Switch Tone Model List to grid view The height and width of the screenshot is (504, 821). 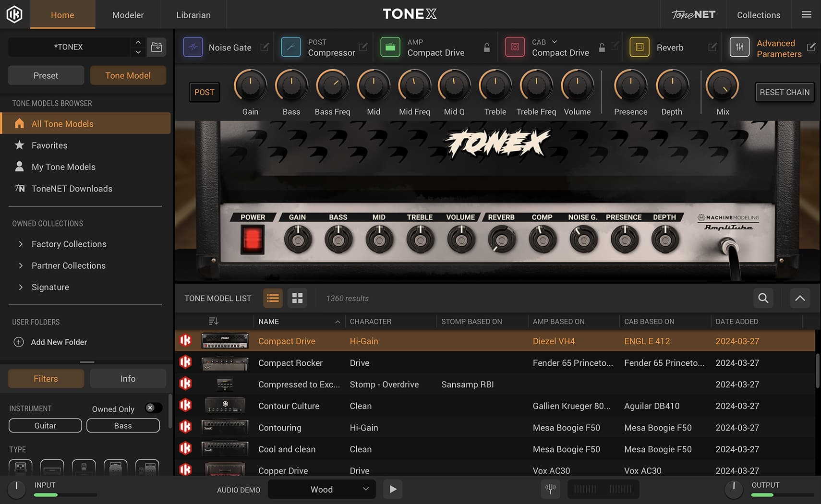(x=297, y=298)
